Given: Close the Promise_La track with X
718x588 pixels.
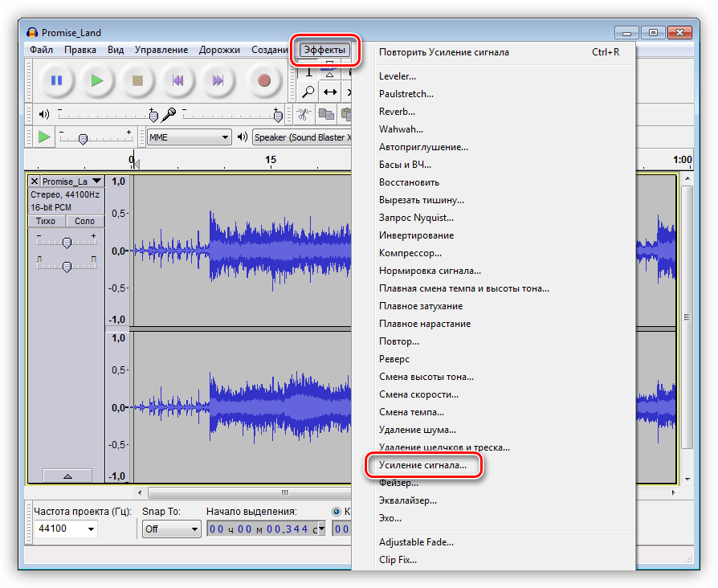Looking at the screenshot, I should click(35, 182).
